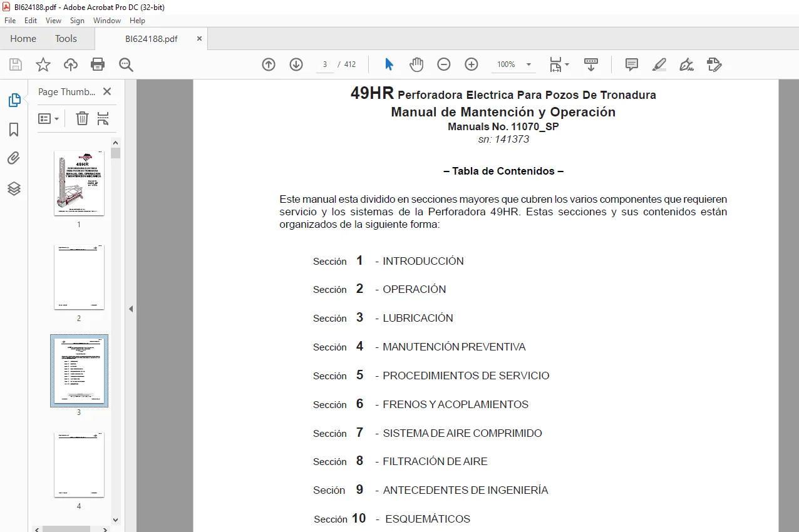This screenshot has width=799, height=532.
Task: Go to the previous page using the up arrow
Action: point(269,64)
